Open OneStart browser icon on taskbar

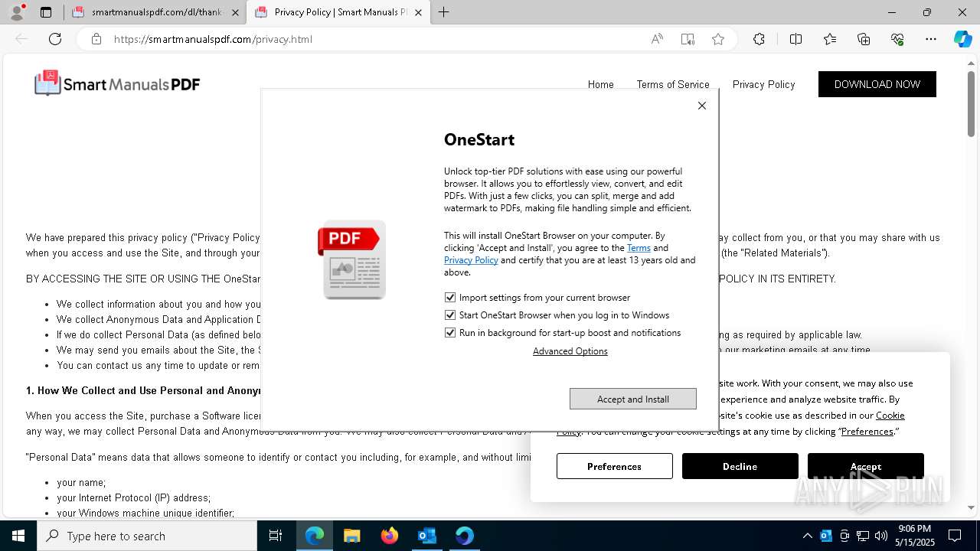(464, 536)
